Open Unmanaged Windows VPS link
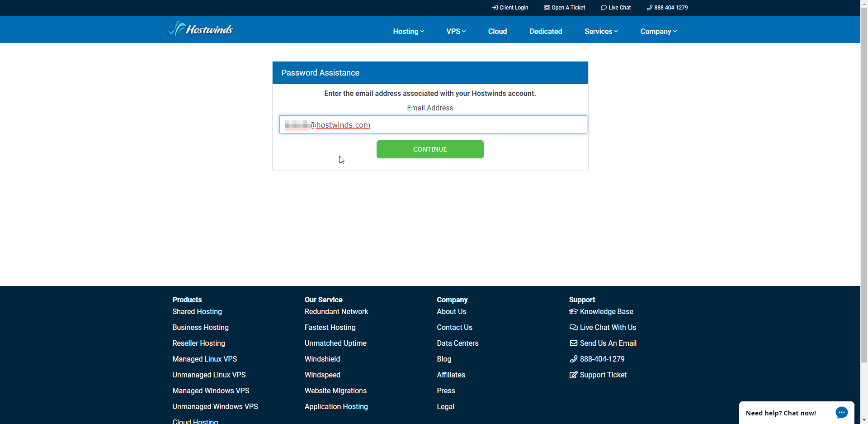The image size is (868, 424). tap(215, 406)
